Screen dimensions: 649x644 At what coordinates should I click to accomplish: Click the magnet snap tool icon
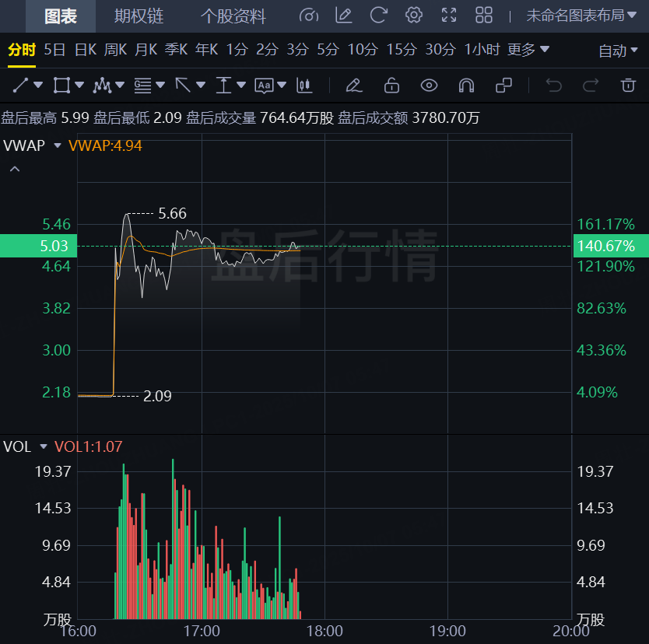click(466, 85)
